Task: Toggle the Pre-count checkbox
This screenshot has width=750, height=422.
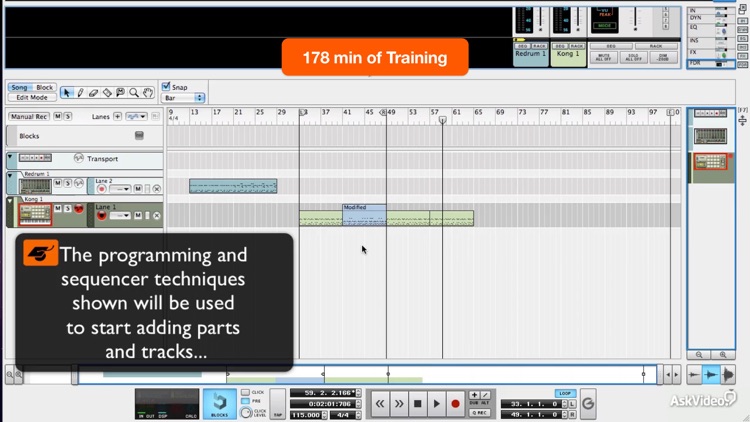Action: click(x=245, y=401)
